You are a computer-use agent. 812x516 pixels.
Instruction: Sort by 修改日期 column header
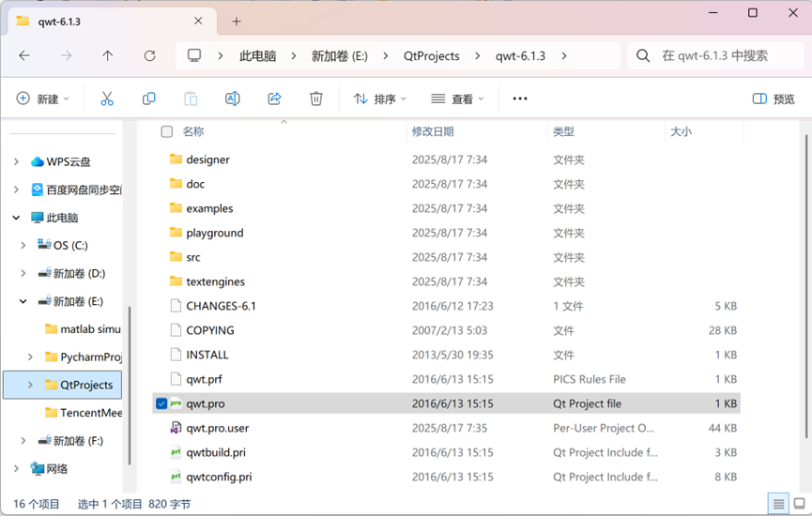(x=433, y=131)
